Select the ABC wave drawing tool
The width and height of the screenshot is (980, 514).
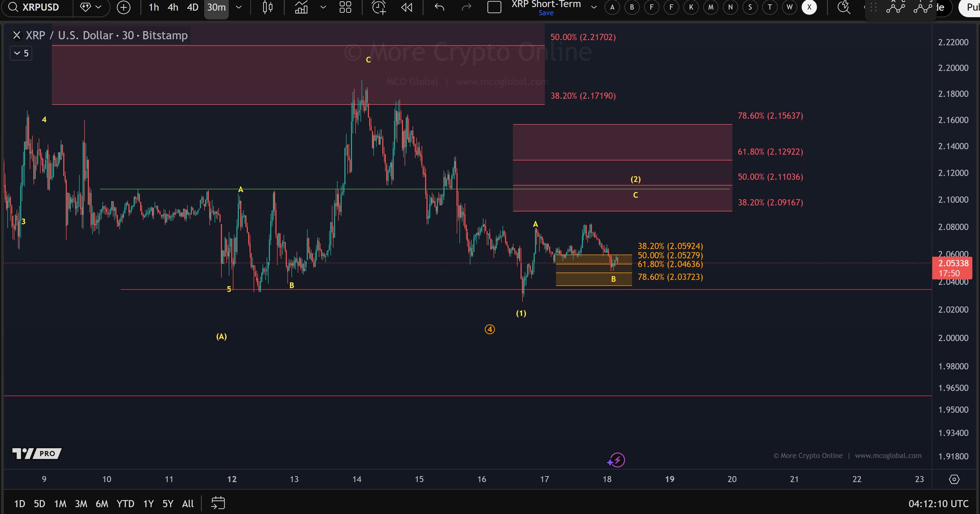(x=895, y=7)
